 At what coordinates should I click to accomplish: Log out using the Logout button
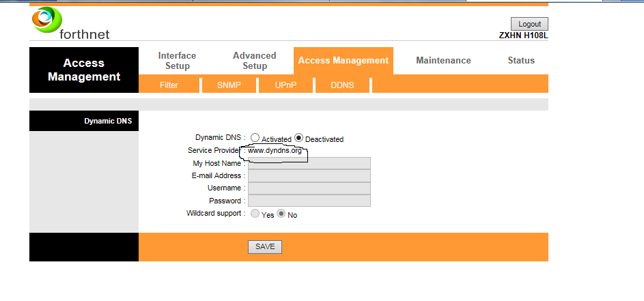[x=529, y=24]
